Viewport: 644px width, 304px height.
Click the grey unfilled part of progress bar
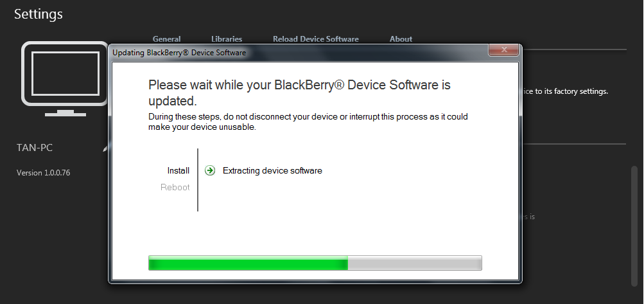[415, 263]
